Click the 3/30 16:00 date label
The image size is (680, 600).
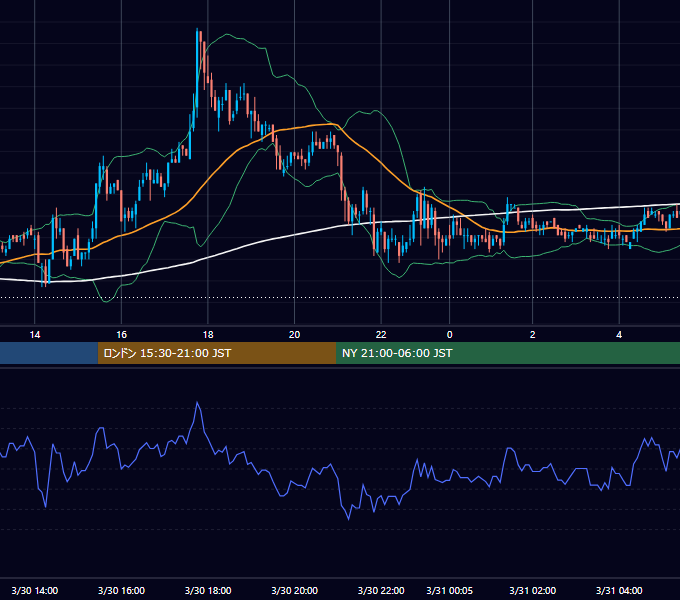pyautogui.click(x=121, y=590)
